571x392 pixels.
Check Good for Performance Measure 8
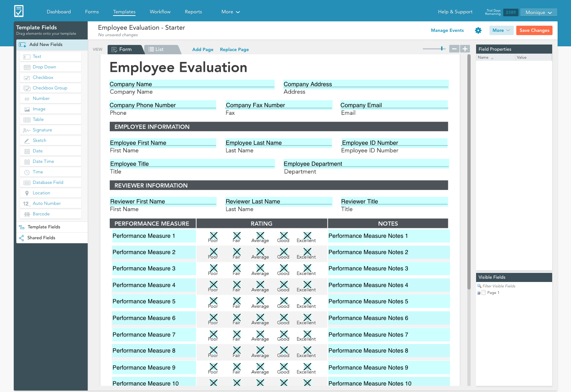coord(284,350)
